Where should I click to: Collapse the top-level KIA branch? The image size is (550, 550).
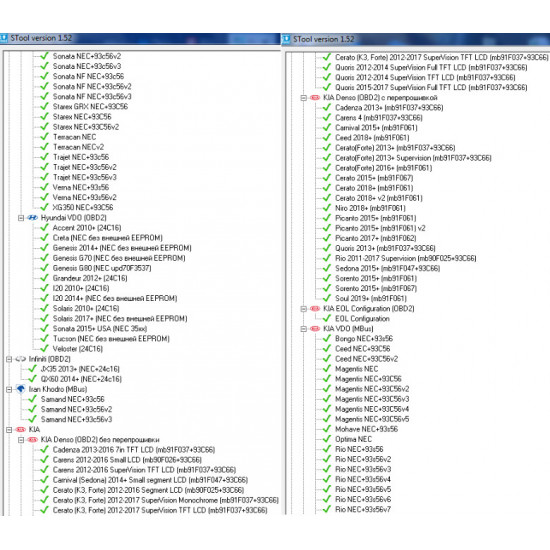point(9,430)
